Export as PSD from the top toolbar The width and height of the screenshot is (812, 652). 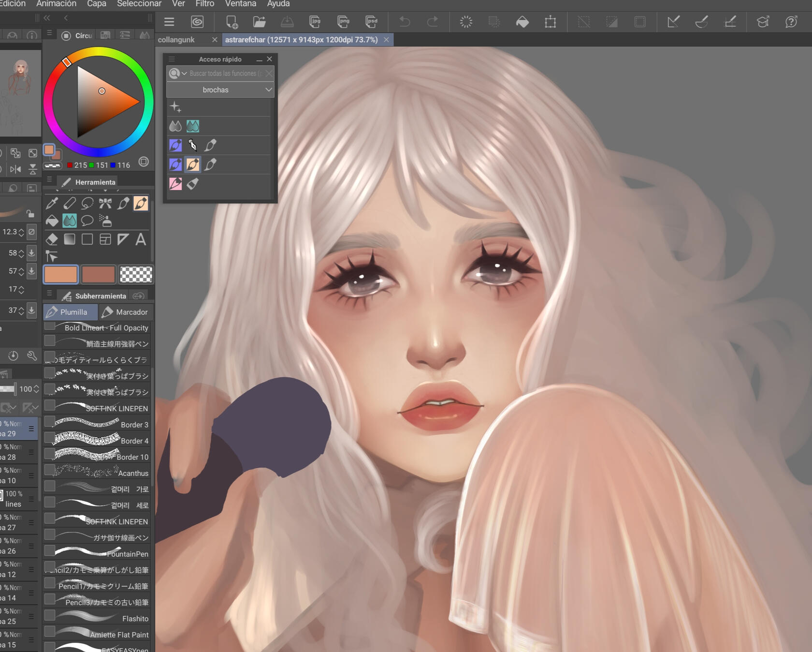(x=371, y=22)
